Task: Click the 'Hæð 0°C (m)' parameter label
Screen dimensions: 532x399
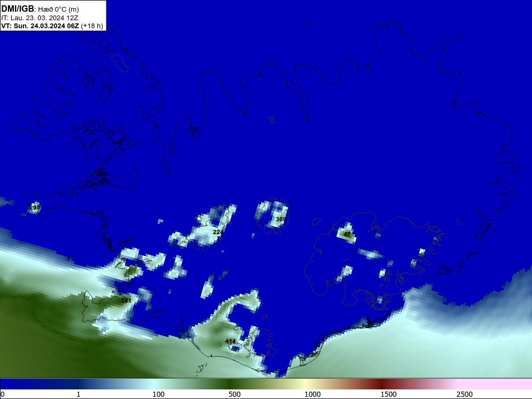Action: [x=59, y=10]
